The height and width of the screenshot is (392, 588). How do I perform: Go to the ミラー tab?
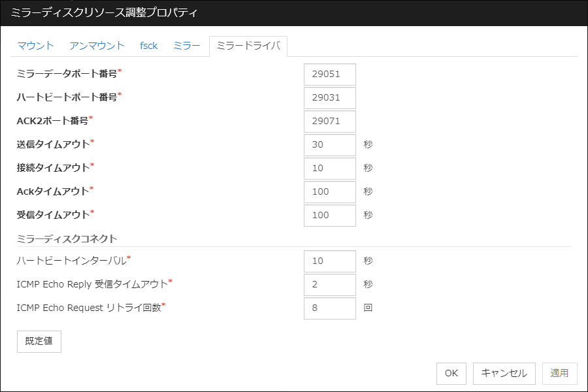(186, 46)
